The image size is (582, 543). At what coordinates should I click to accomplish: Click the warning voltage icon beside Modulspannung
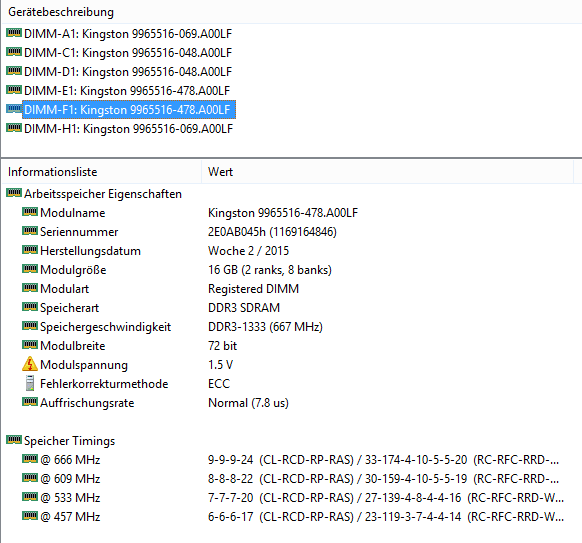30,364
